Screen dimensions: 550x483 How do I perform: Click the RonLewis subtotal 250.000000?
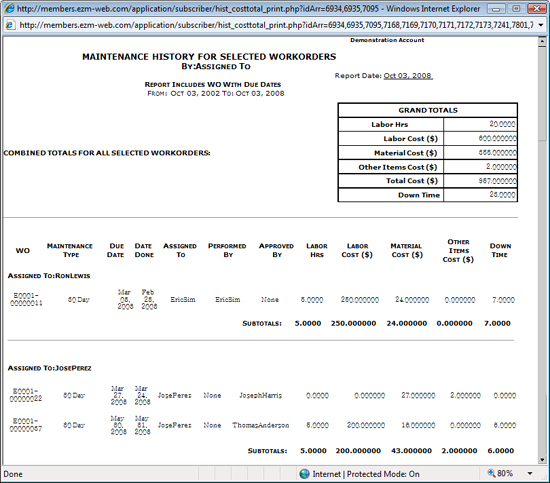click(354, 323)
